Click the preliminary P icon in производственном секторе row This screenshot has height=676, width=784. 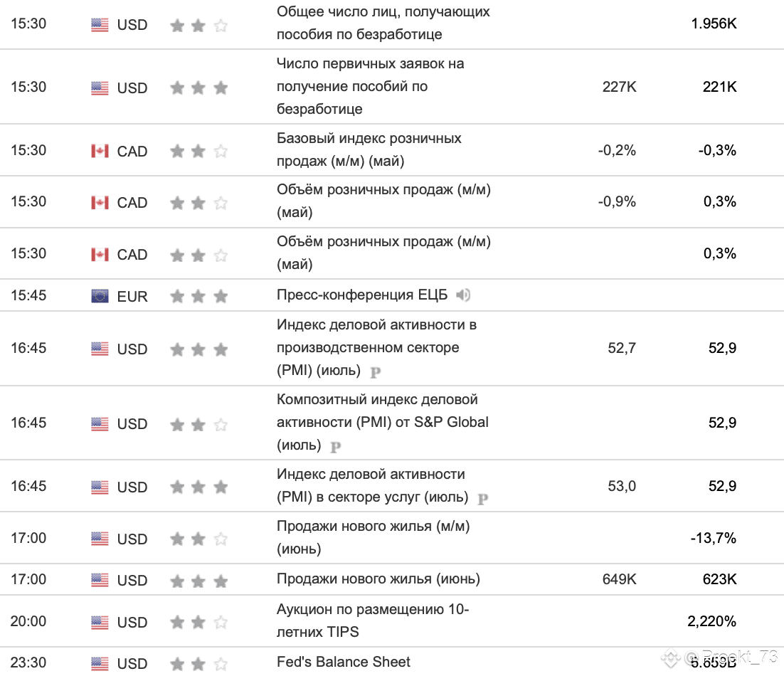click(x=376, y=372)
